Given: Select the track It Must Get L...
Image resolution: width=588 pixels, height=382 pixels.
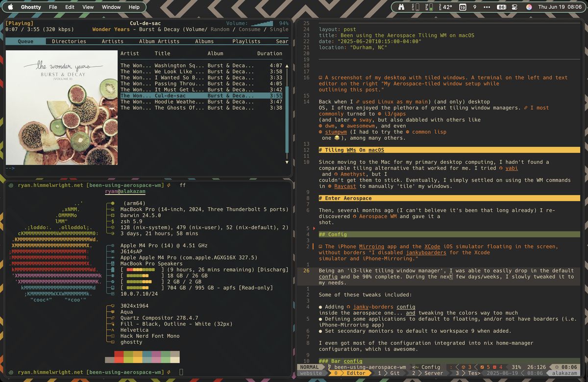Looking at the screenshot, I should coord(201,90).
